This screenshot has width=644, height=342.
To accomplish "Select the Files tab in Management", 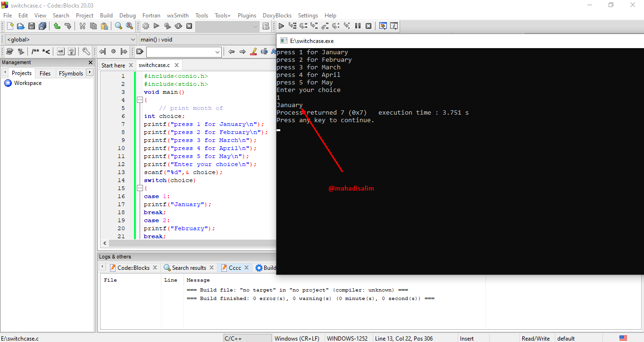I will [45, 73].
